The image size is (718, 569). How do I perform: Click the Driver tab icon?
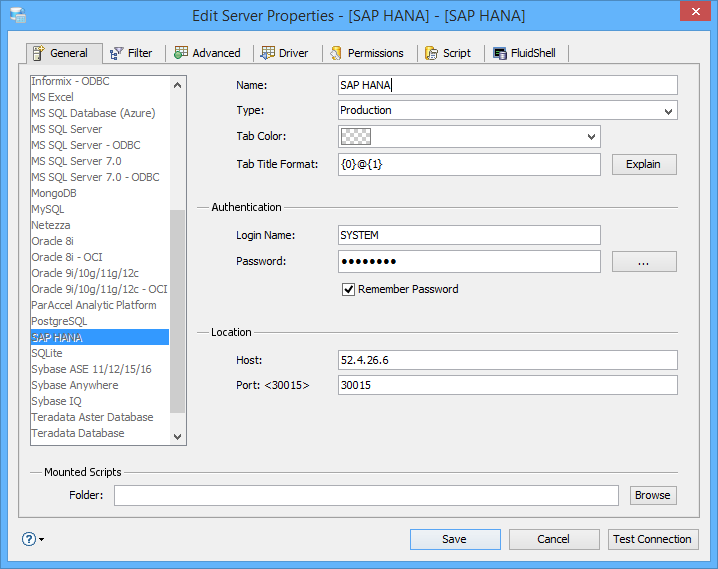tap(267, 53)
